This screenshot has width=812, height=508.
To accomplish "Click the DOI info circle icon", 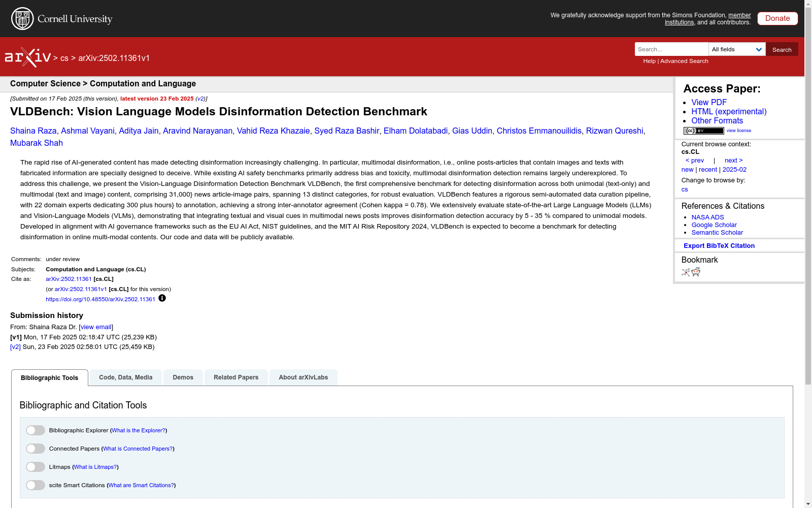I will 162,298.
